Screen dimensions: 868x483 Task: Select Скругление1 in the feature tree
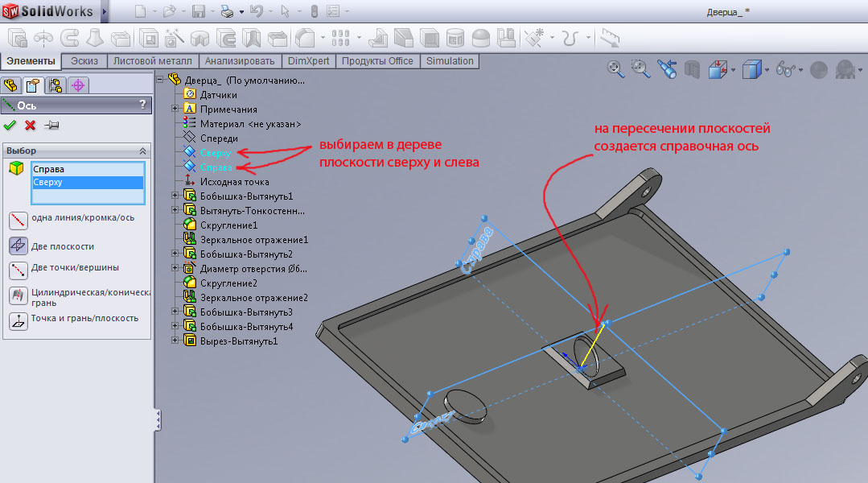228,225
